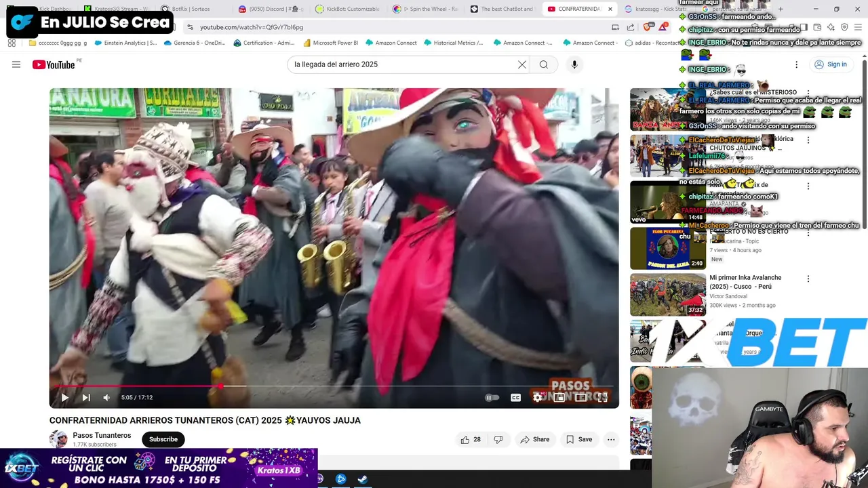
Task: Open Microsoft Power BI bookmark
Action: pyautogui.click(x=331, y=43)
